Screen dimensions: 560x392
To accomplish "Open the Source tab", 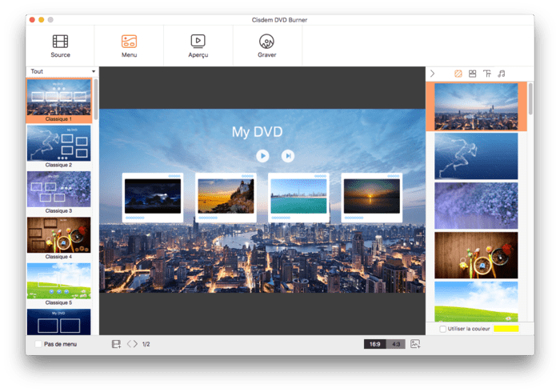I will (x=60, y=46).
